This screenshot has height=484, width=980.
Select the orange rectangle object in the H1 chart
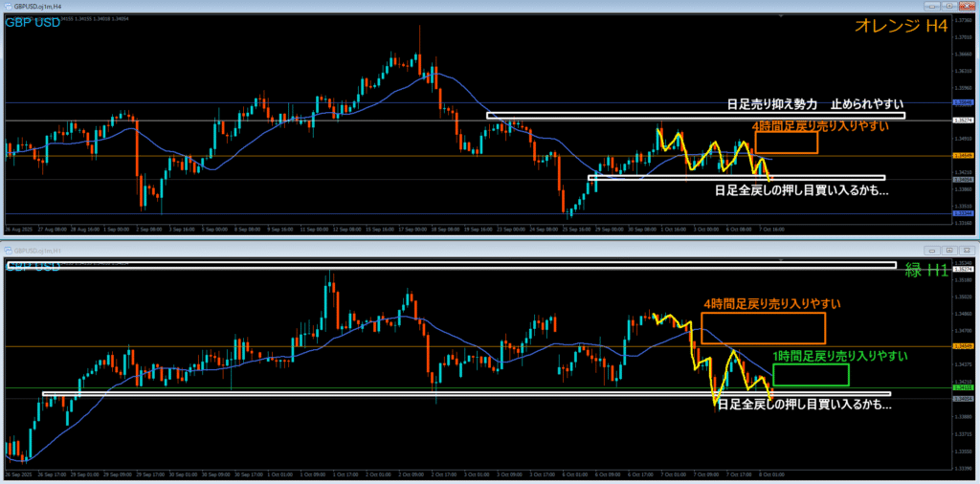click(x=764, y=328)
